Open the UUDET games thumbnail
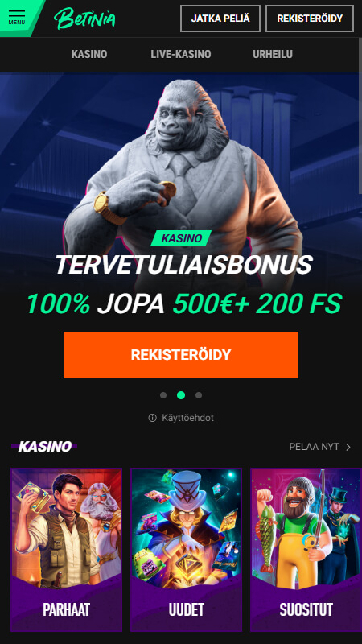 tap(187, 550)
